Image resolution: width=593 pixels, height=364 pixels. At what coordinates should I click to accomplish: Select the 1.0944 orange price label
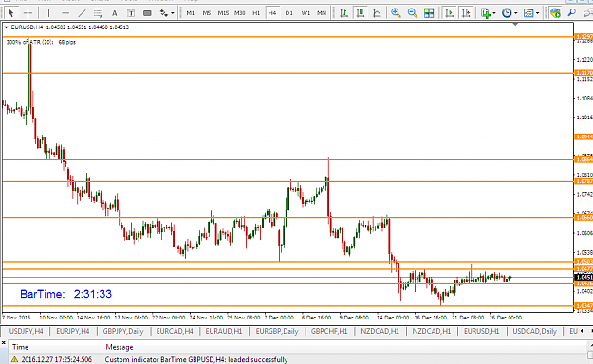tap(584, 136)
